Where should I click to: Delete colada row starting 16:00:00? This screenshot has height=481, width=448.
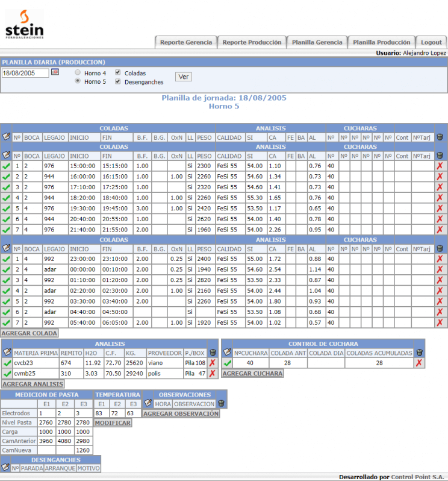[440, 177]
